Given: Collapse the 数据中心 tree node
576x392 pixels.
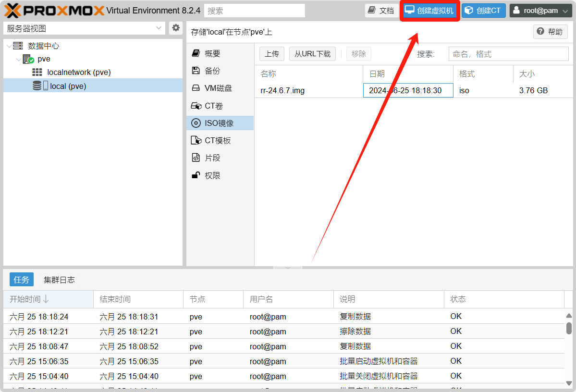Looking at the screenshot, I should [9, 46].
